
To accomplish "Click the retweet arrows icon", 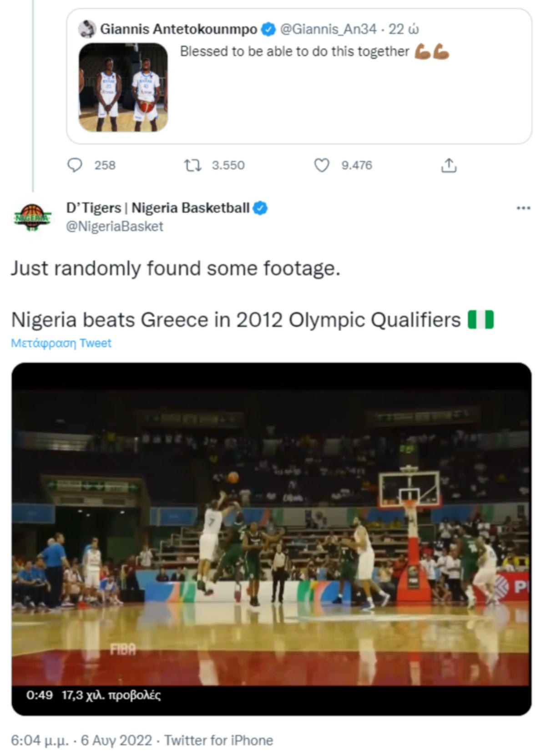I will pos(192,165).
